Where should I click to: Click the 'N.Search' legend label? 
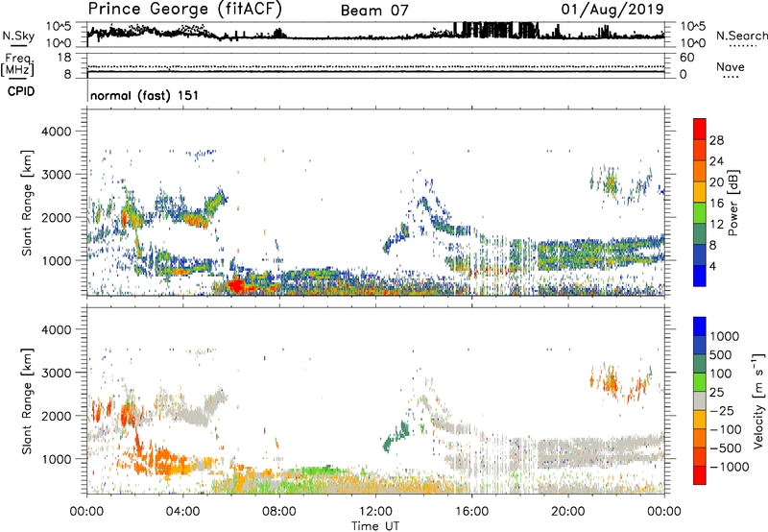pos(742,36)
